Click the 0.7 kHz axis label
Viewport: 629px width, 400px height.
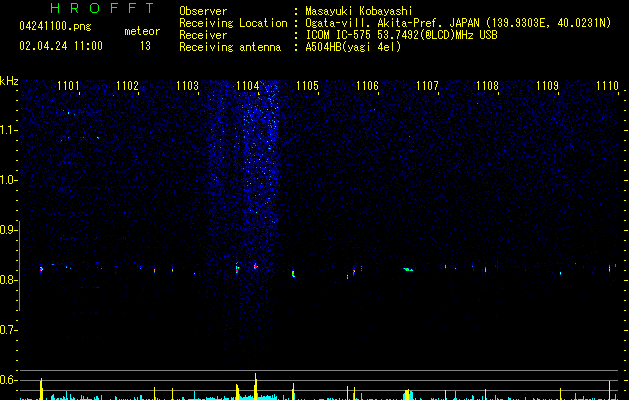click(8, 330)
